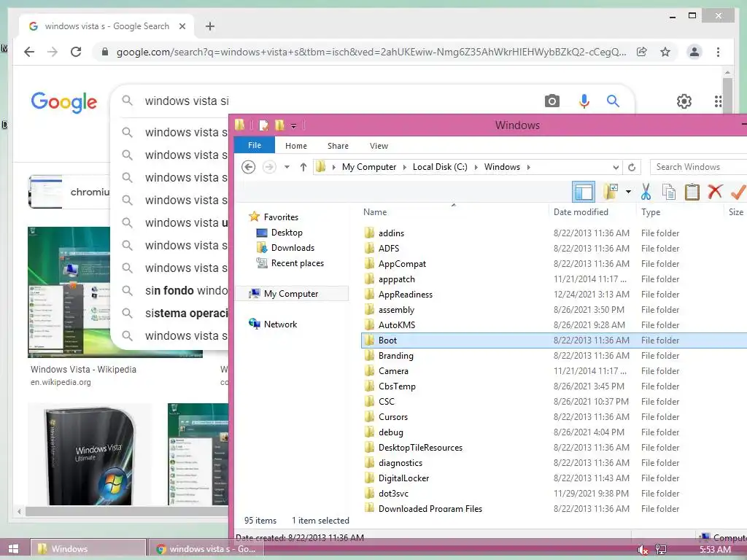Open Google quick settings gear

[x=684, y=101]
